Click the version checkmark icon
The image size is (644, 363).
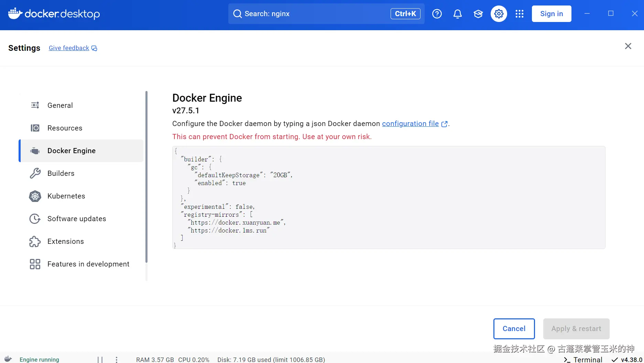[614, 360]
